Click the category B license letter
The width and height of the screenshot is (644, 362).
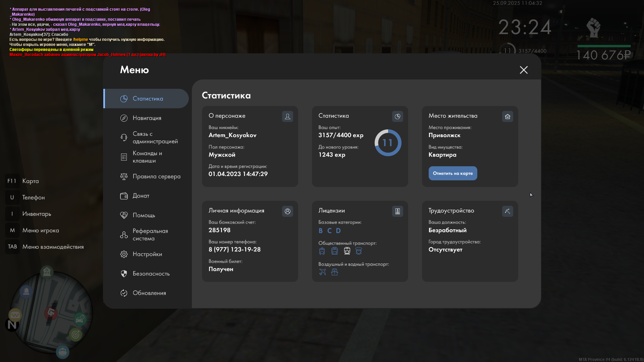coord(321,231)
